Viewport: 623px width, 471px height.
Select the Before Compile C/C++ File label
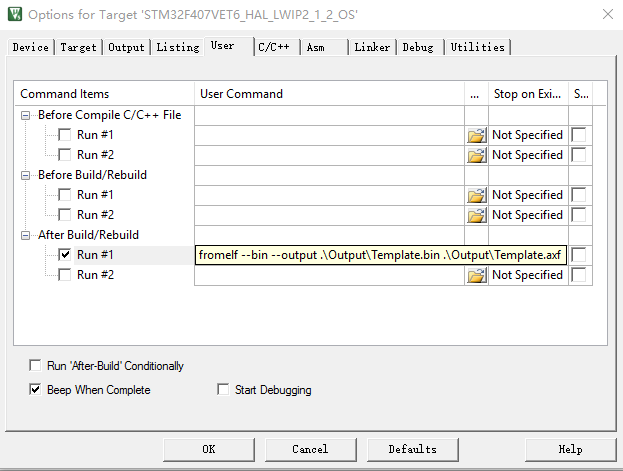110,115
